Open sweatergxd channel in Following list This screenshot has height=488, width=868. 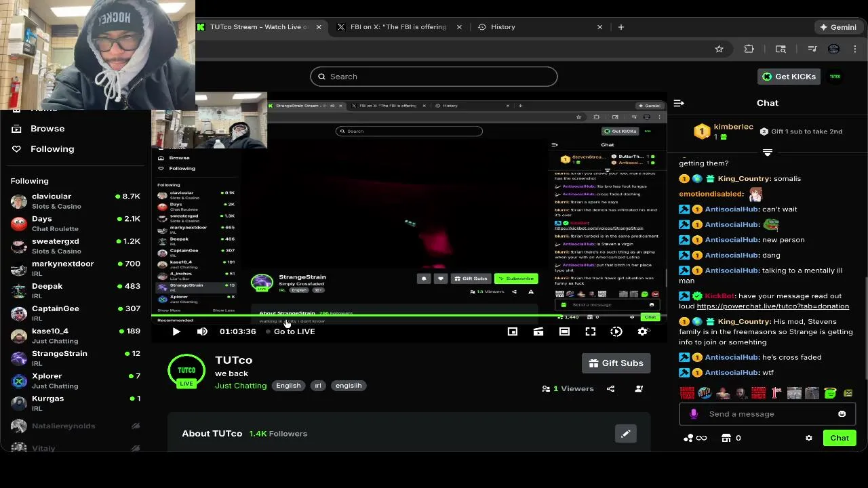click(76, 246)
